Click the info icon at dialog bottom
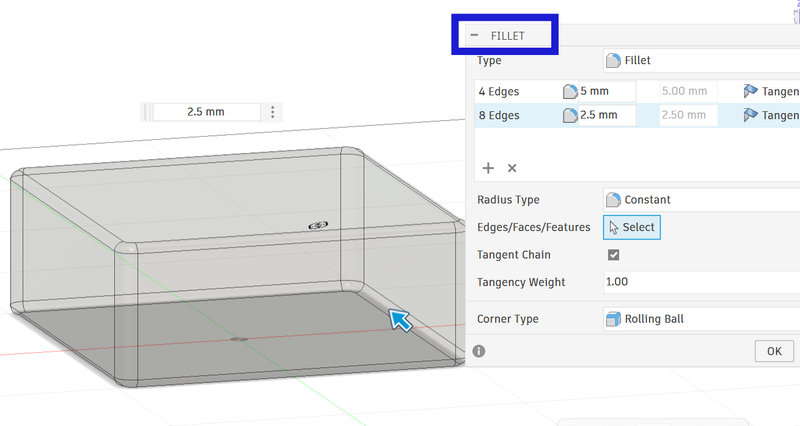The image size is (800, 426). 479,351
